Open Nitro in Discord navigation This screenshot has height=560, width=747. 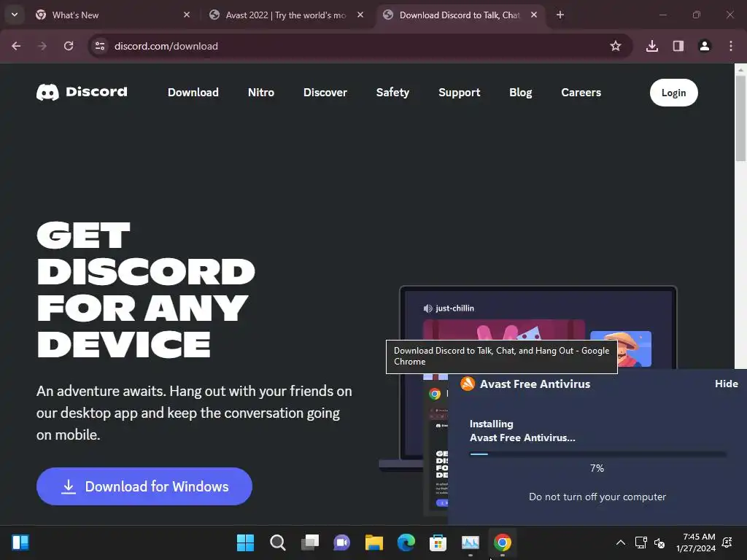coord(261,93)
